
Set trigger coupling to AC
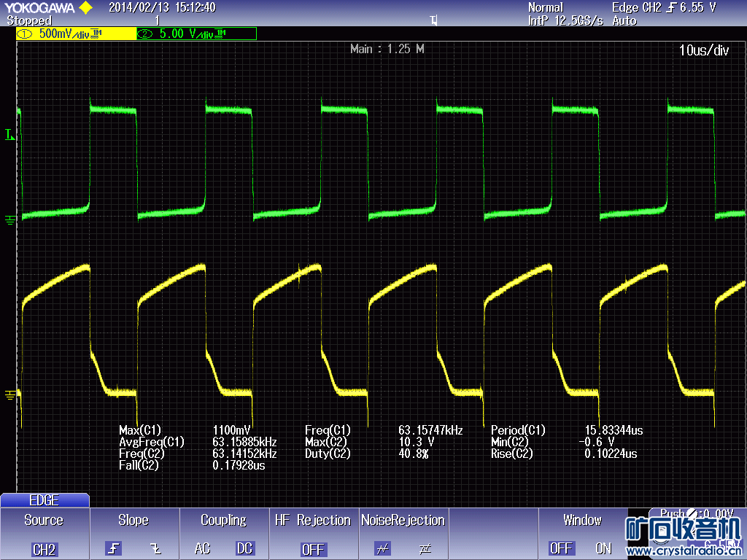click(203, 548)
